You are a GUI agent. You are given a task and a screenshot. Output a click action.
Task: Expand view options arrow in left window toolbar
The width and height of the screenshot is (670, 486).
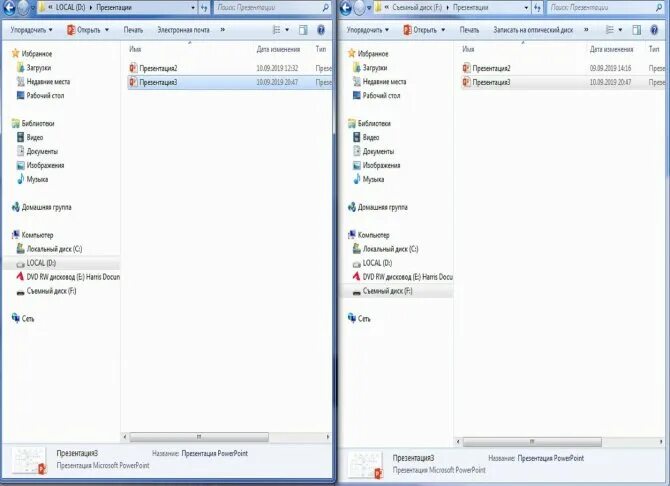coord(287,30)
